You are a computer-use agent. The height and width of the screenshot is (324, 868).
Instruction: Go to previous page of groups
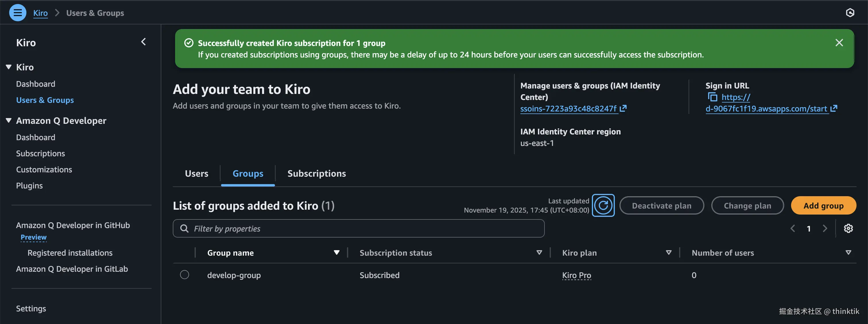tap(793, 229)
